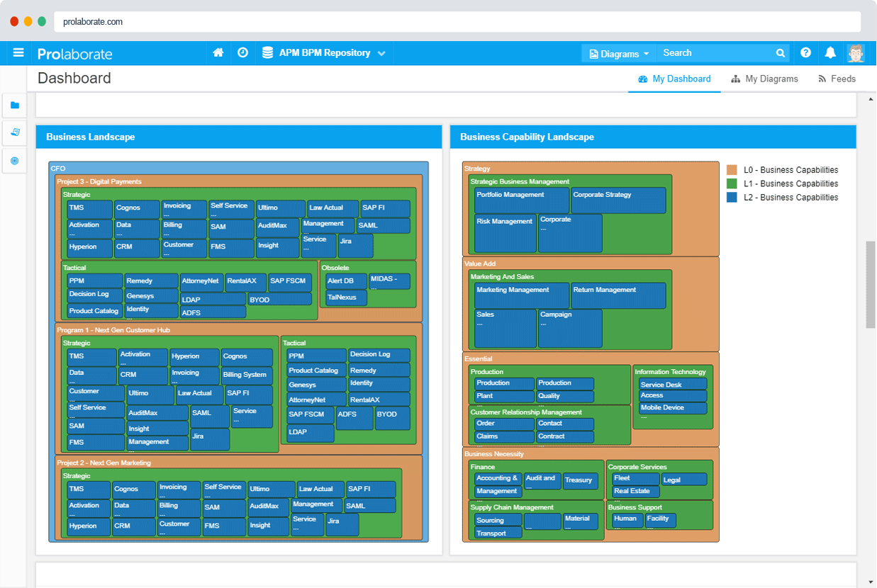Switch to the My Diagrams tab

pyautogui.click(x=765, y=79)
